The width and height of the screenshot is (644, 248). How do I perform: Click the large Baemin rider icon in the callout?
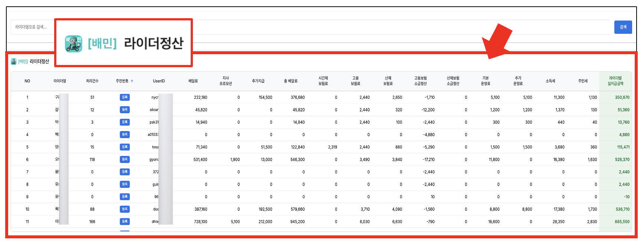(x=73, y=44)
